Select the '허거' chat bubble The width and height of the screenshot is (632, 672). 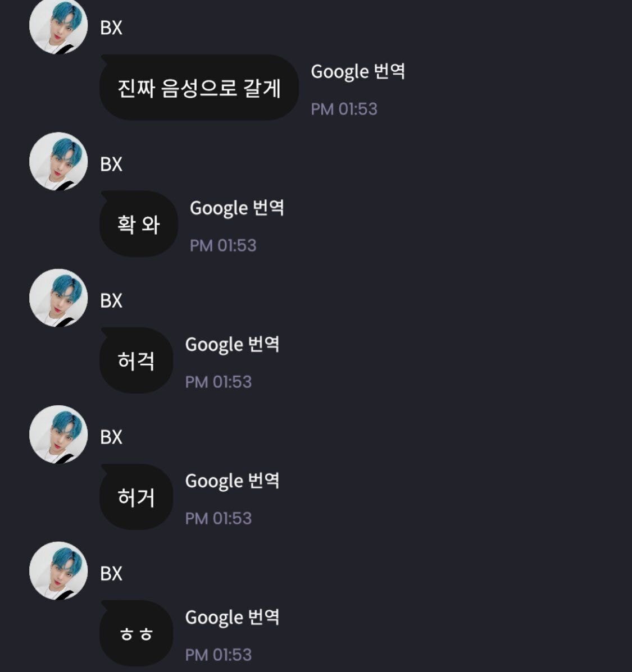coord(137,497)
